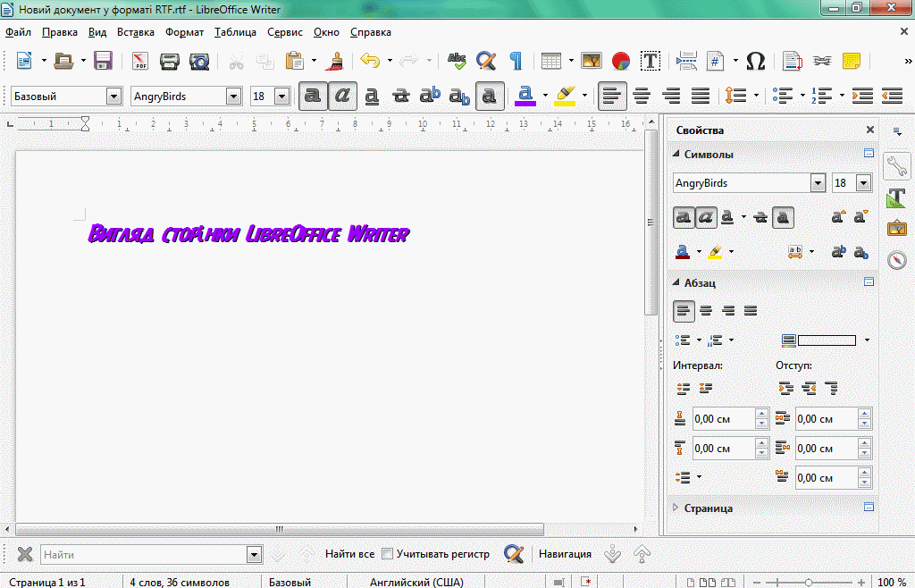Click the clone formatting paintbrush icon
Image resolution: width=915 pixels, height=588 pixels.
pos(336,61)
